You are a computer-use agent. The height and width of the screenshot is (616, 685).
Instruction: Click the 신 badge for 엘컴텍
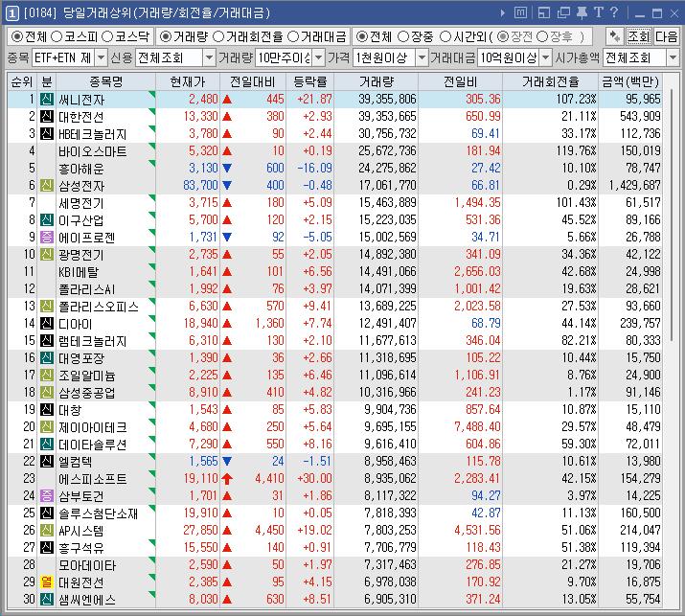[47, 462]
